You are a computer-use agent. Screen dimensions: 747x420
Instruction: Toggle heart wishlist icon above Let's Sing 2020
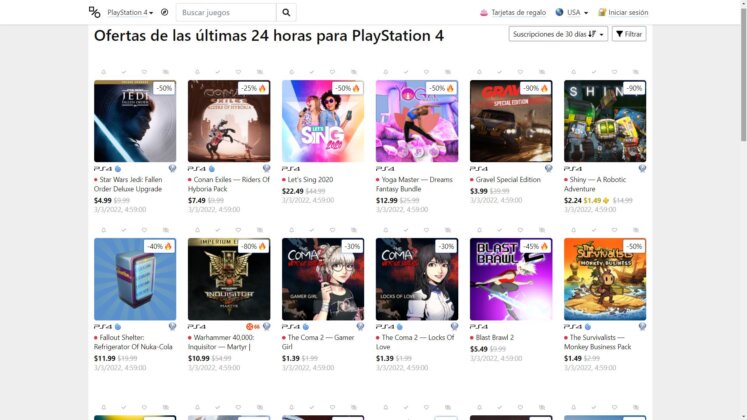332,72
